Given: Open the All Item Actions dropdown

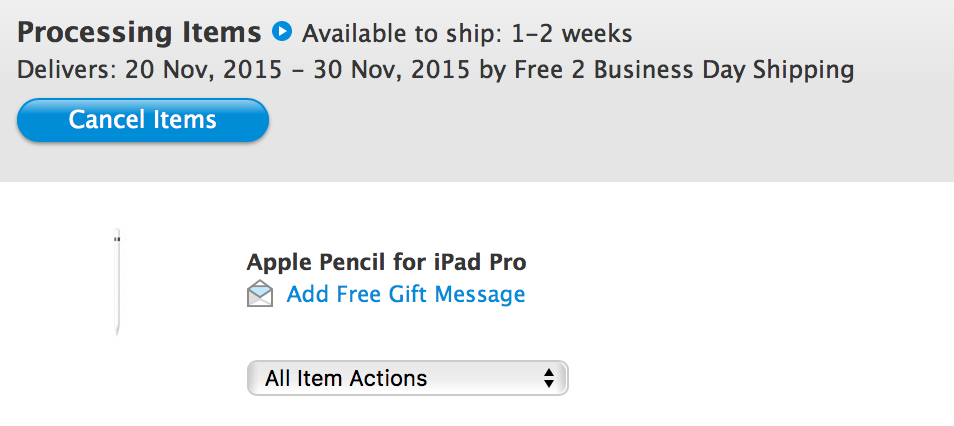Looking at the screenshot, I should point(406,378).
